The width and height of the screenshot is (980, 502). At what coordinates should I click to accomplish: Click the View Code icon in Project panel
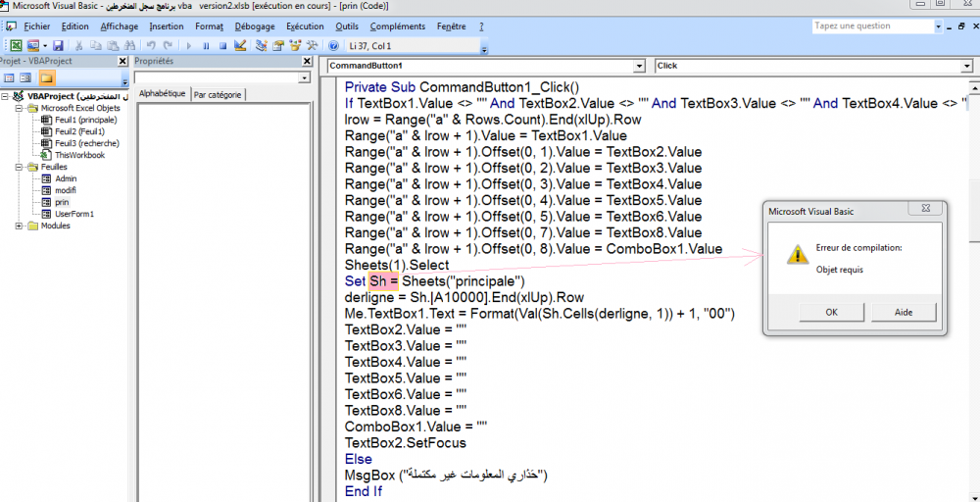pyautogui.click(x=9, y=78)
